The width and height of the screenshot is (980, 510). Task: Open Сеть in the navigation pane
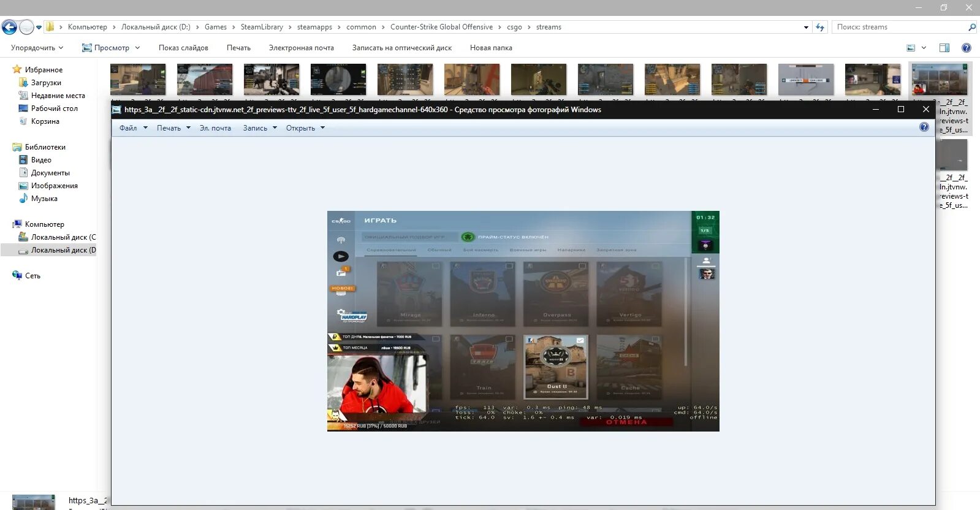[x=32, y=276]
